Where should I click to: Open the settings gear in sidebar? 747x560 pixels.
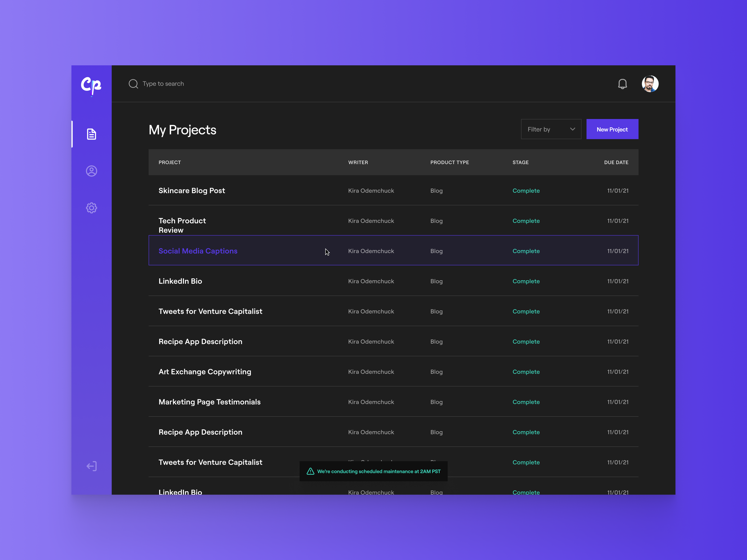[92, 208]
